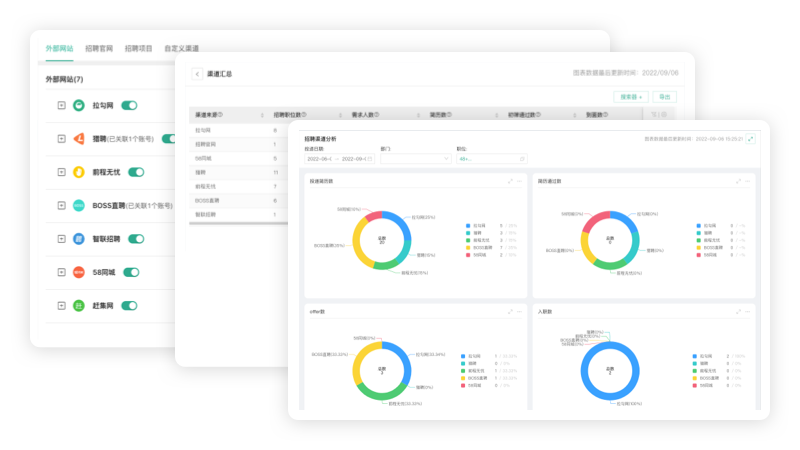This screenshot has height=450, width=800.
Task: Click the 智联招聘 blue logo icon
Action: [x=79, y=239]
